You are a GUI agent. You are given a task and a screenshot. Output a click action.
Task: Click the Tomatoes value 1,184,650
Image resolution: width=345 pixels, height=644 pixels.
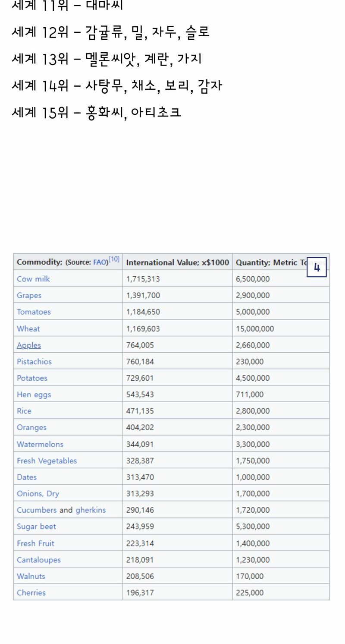click(x=143, y=312)
